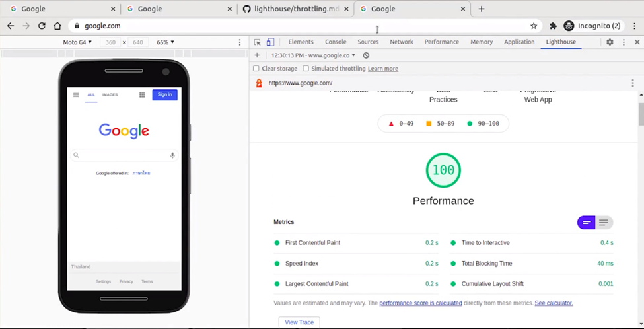Click the View Trace button

coord(299,322)
